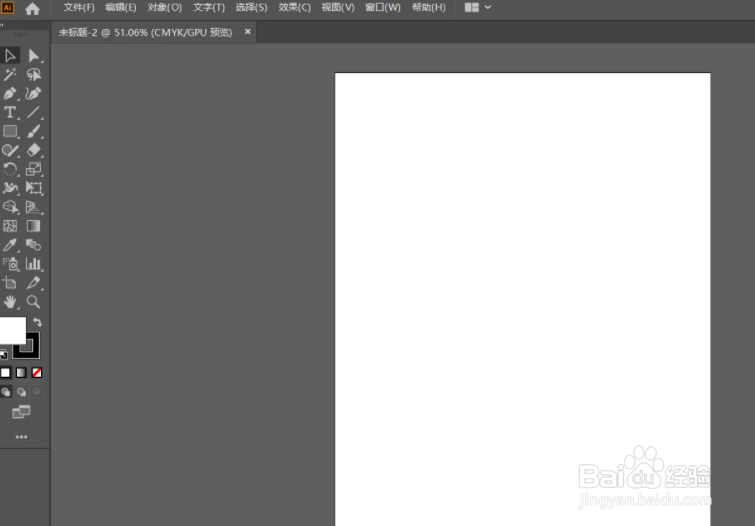Open the 选择(S) menu
This screenshot has width=755, height=526.
click(251, 8)
